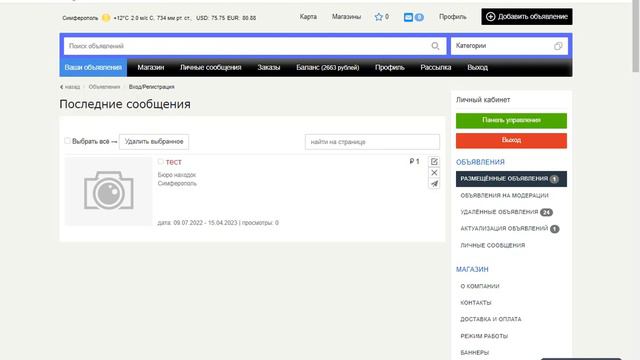
Task: Open the Рассылка menu item
Action: click(436, 67)
